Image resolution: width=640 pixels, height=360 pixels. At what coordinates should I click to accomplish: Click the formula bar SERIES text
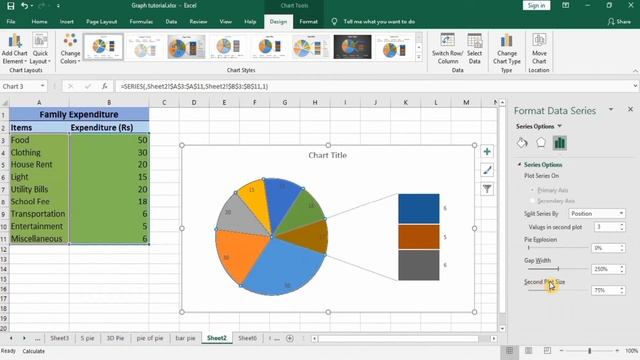194,87
